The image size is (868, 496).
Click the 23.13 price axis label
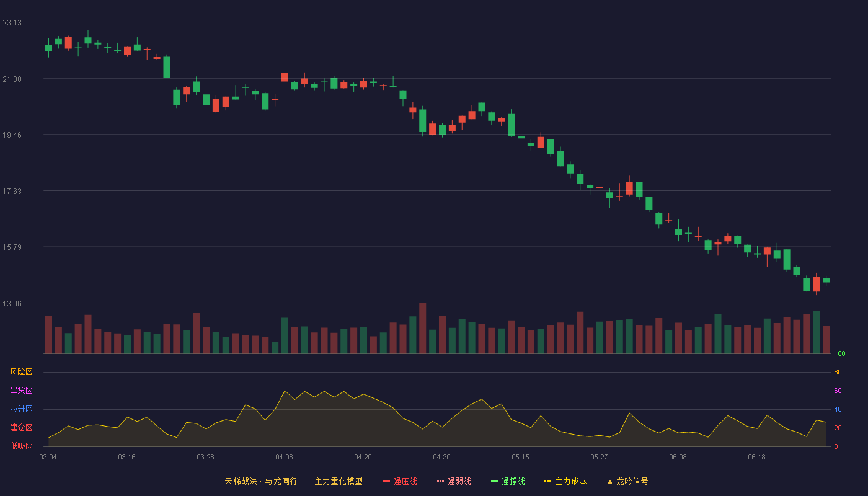12,23
